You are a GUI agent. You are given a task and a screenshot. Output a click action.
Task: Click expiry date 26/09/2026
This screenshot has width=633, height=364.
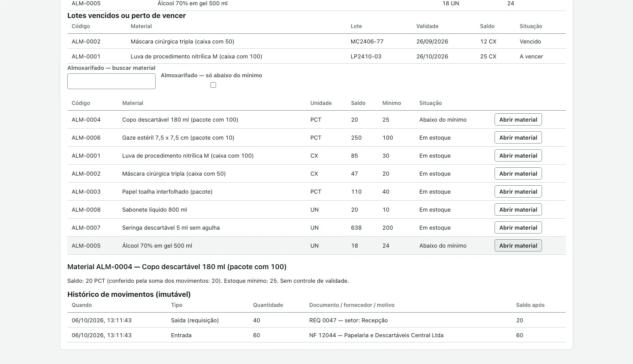coord(432,42)
